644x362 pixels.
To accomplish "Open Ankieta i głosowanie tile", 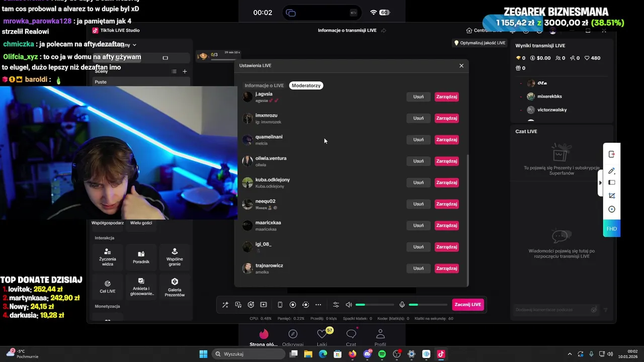I will (141, 287).
